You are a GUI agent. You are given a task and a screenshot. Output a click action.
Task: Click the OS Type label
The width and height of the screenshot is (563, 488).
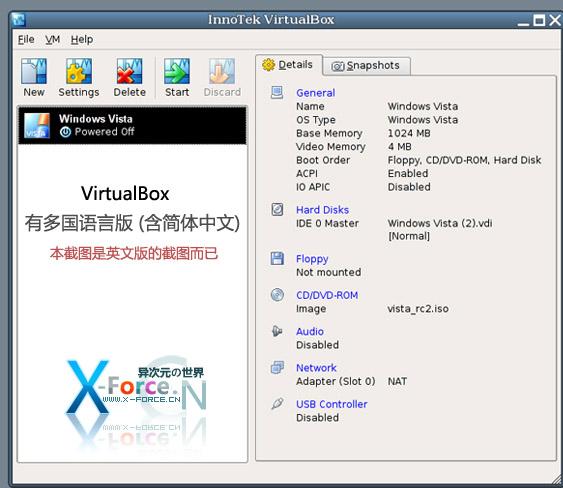point(316,120)
